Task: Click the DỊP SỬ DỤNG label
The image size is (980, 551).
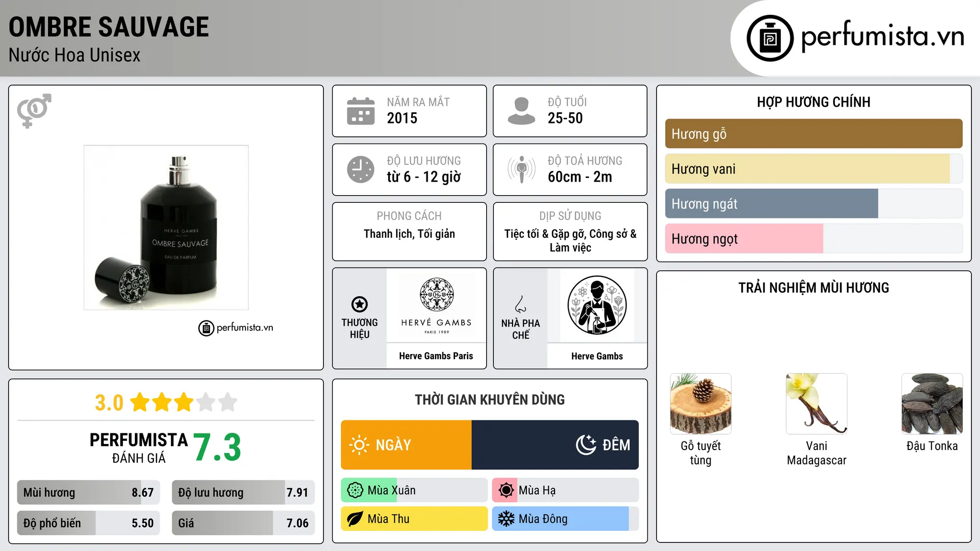Action: pyautogui.click(x=570, y=216)
